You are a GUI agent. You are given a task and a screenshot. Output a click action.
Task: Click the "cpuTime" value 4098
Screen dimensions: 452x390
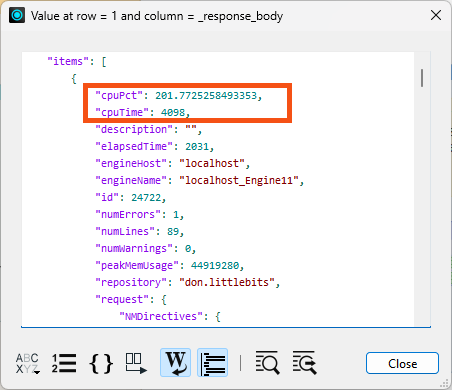click(173, 113)
